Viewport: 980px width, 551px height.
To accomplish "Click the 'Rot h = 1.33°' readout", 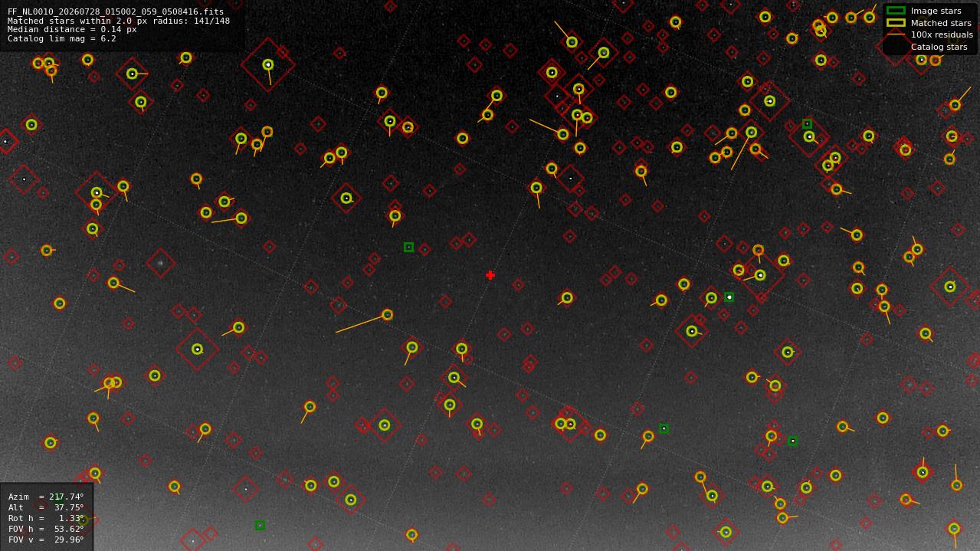I will click(x=46, y=518).
